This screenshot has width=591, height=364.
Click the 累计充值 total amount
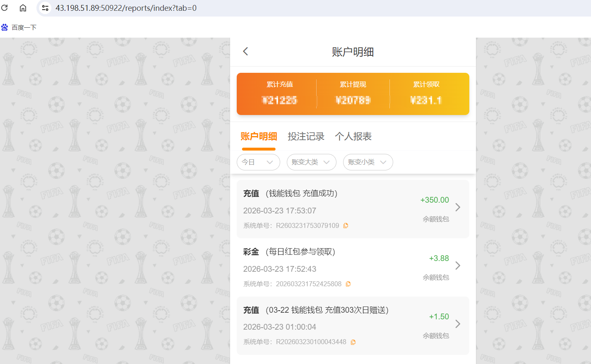point(280,100)
